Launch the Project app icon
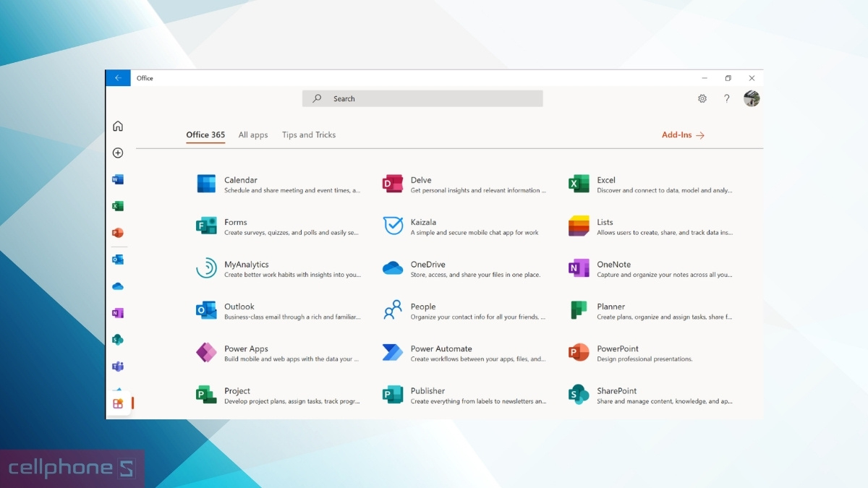This screenshot has height=488, width=868. [x=206, y=395]
